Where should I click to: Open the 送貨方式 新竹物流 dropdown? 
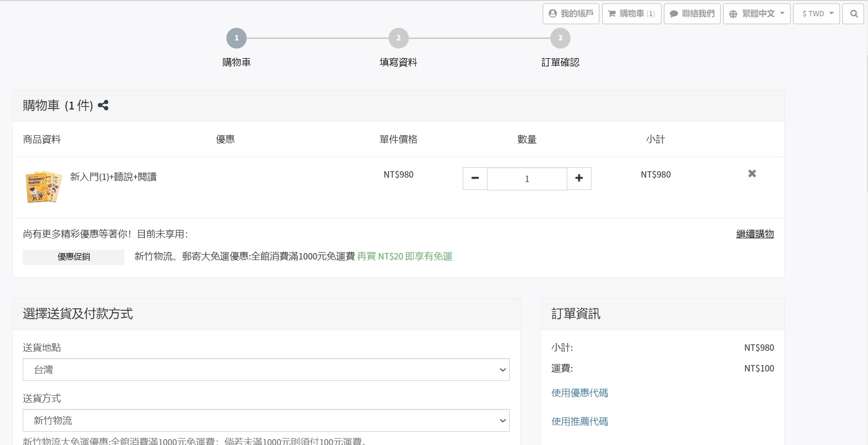coord(266,420)
